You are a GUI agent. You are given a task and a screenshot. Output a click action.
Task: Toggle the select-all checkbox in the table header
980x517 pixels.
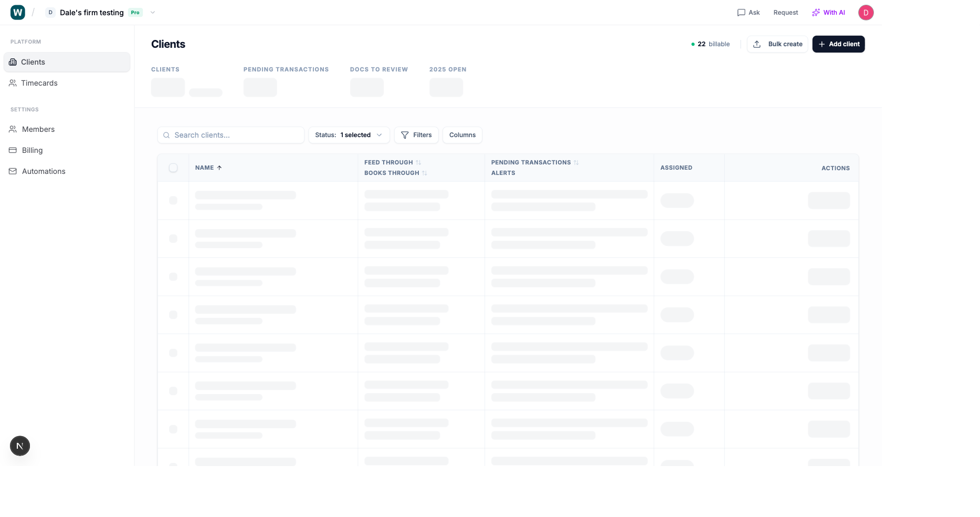coord(173,168)
